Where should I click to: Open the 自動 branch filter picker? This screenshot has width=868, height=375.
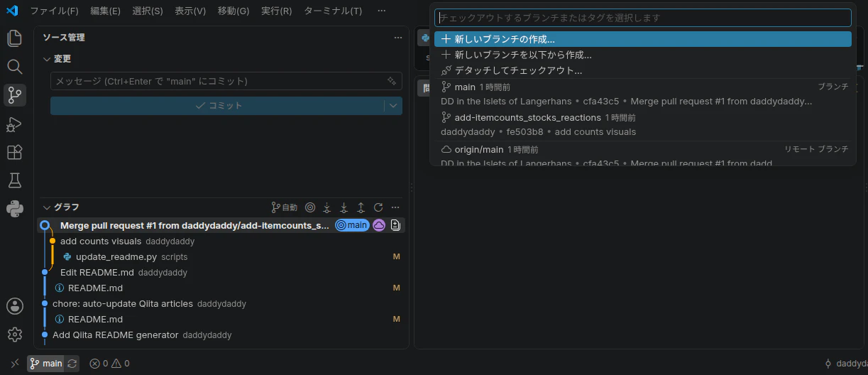[x=284, y=207]
